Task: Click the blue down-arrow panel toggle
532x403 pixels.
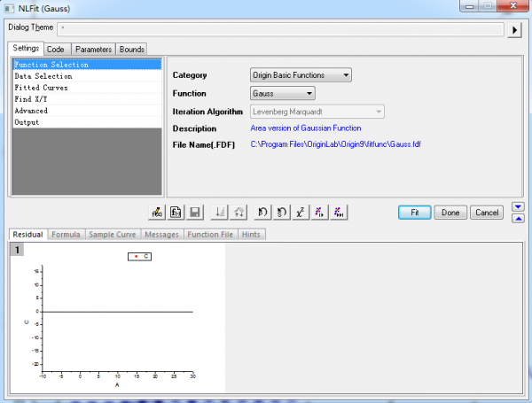Action: (518, 206)
